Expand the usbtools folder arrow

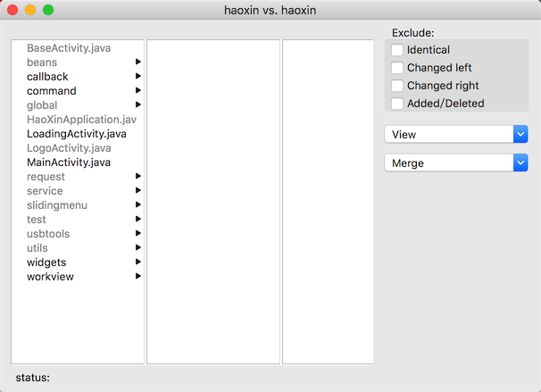[x=138, y=233]
